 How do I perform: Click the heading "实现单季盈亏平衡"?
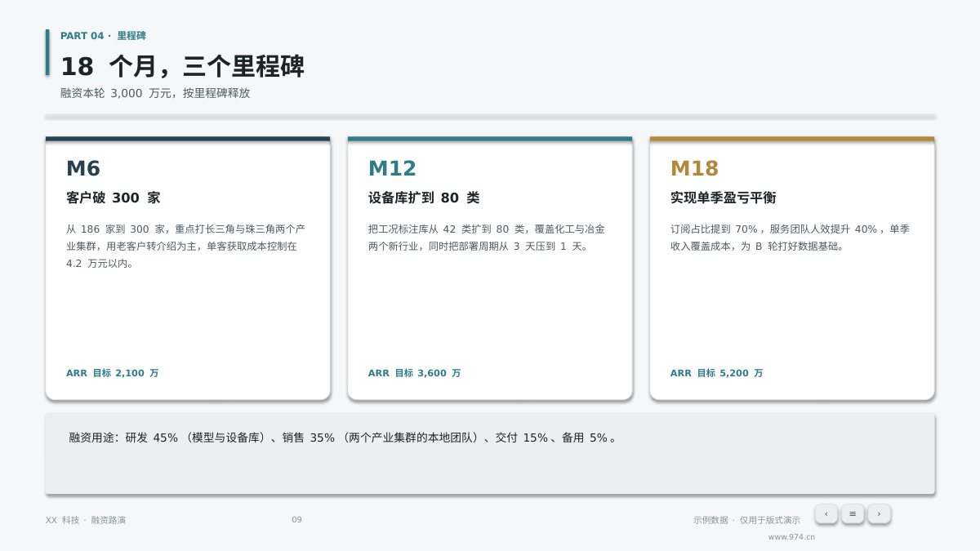pos(723,198)
